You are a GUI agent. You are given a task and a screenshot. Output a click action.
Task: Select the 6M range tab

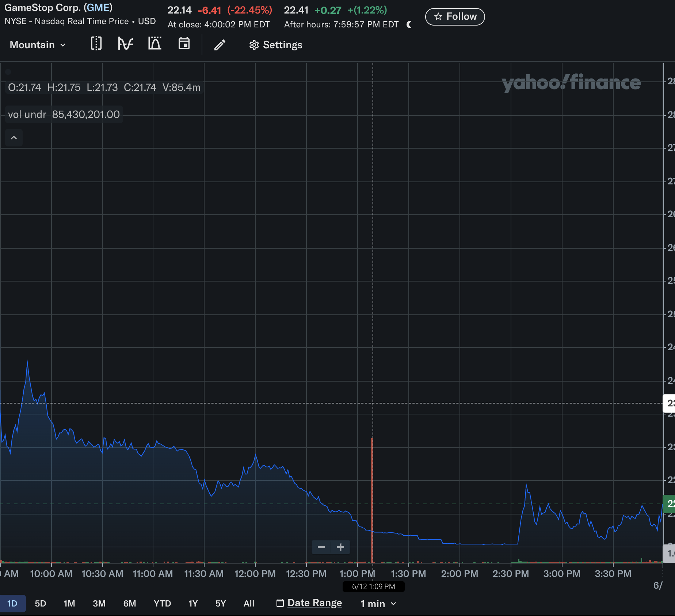(130, 603)
